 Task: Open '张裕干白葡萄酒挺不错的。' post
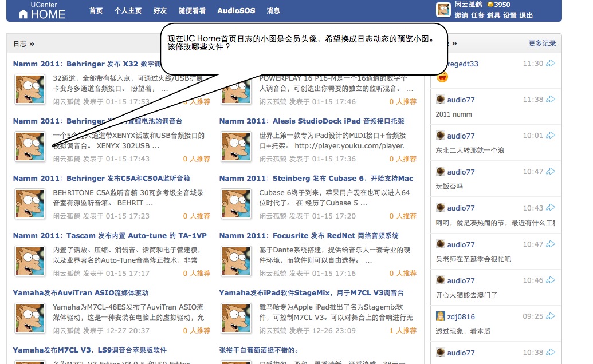(x=258, y=350)
